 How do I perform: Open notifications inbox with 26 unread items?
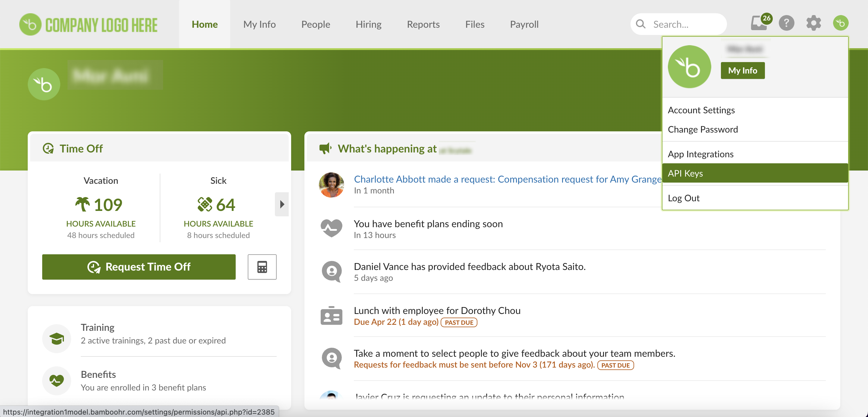759,24
